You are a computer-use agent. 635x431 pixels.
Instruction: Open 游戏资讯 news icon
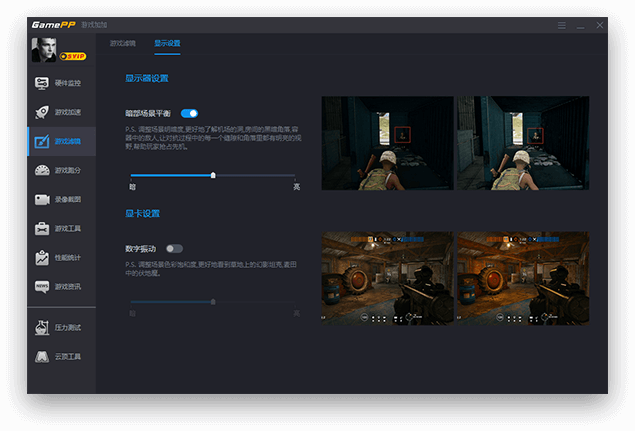click(x=61, y=286)
